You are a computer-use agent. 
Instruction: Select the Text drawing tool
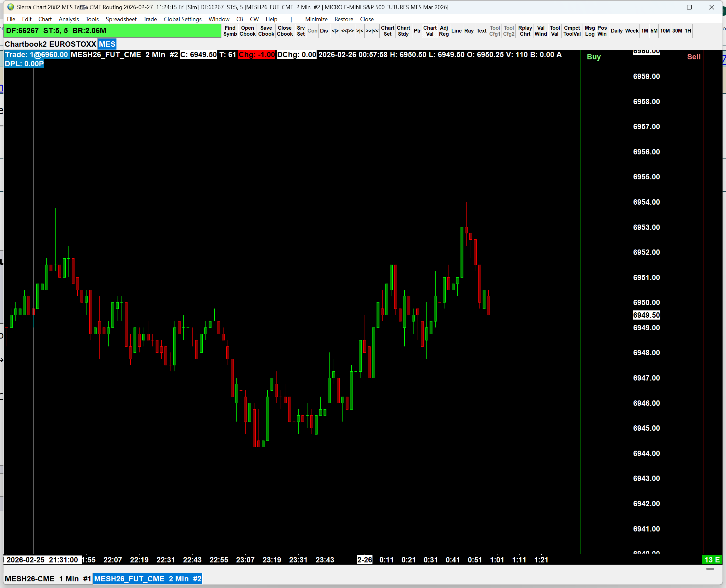click(481, 31)
